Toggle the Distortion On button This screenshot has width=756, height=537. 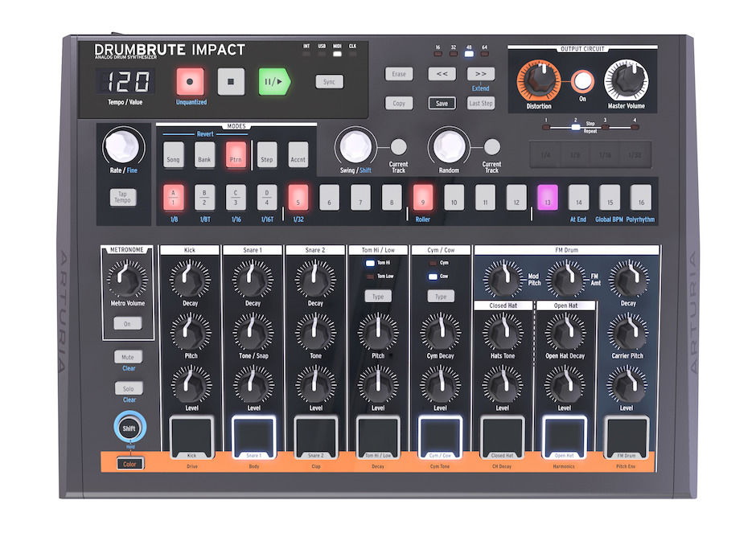581,81
